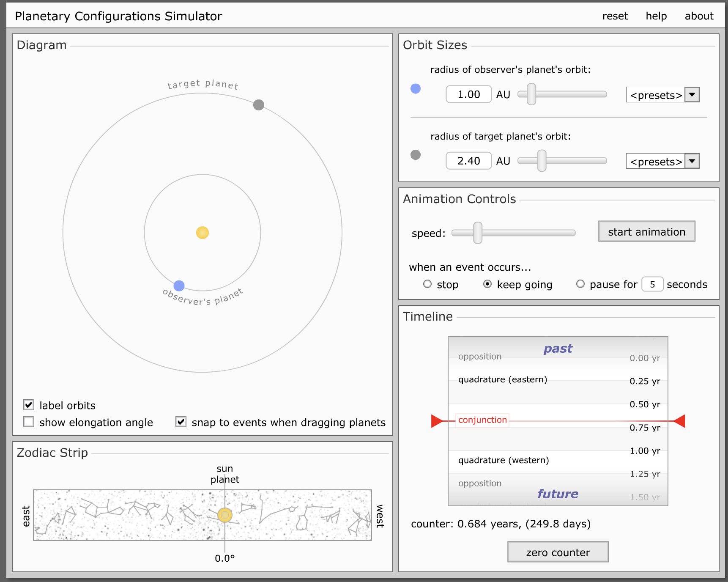Click the quadrature (eastern) timeline entry
The height and width of the screenshot is (582, 728).
(503, 379)
